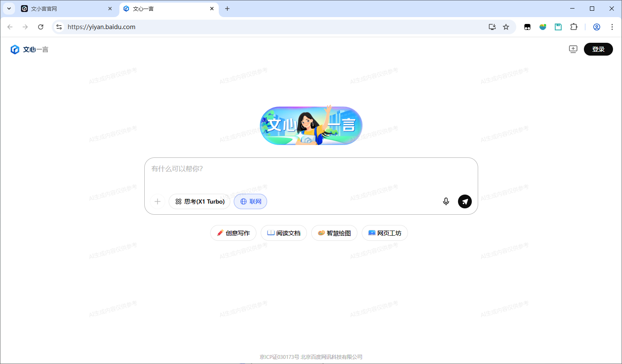Choose the 智慧绘图 drawing shortcut
The height and width of the screenshot is (364, 622).
pyautogui.click(x=334, y=233)
